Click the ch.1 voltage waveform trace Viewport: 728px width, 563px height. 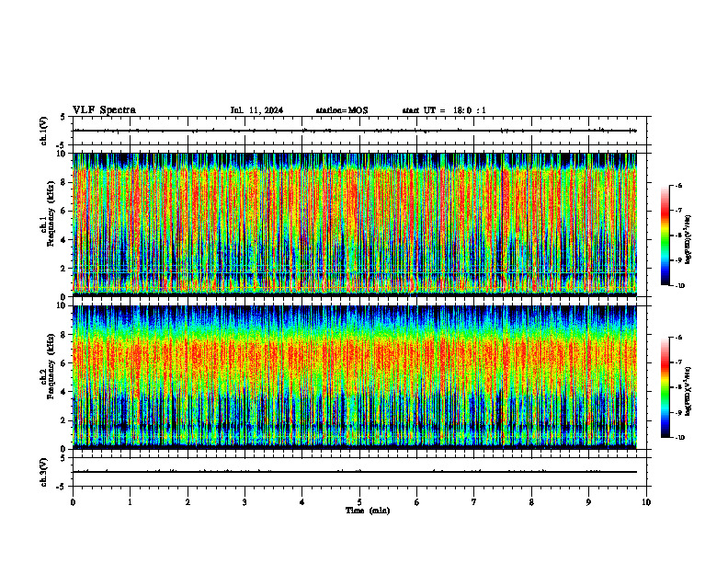355,131
